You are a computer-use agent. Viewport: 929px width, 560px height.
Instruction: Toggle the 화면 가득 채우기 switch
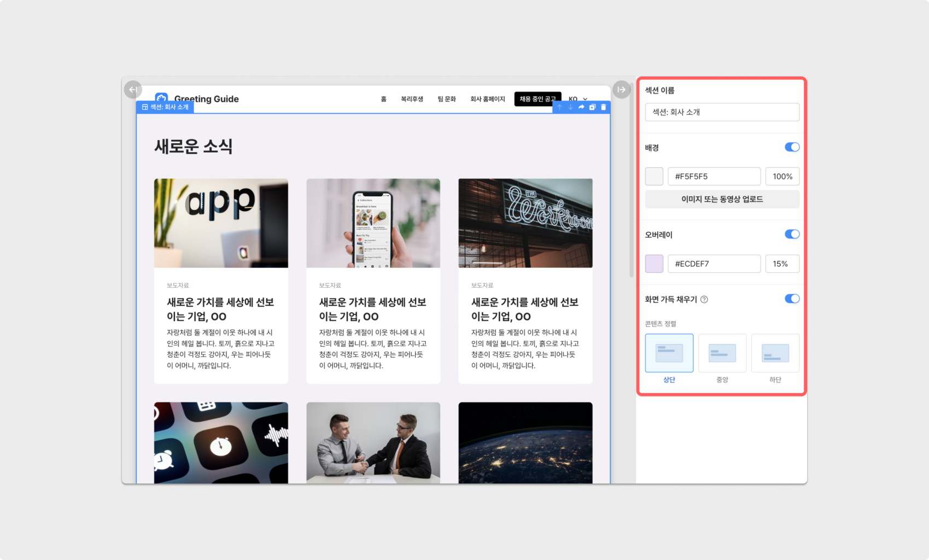[x=792, y=299]
